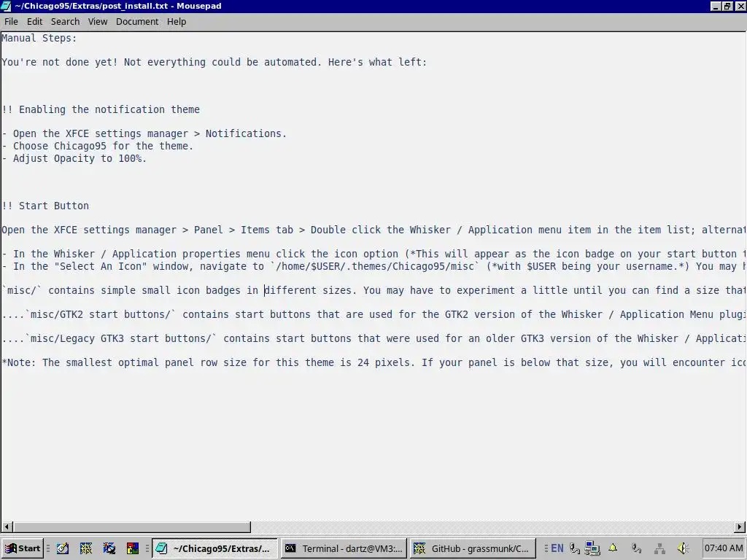Launch the first quick-launch icon beside Start
The width and height of the screenshot is (747, 560).
point(63,548)
